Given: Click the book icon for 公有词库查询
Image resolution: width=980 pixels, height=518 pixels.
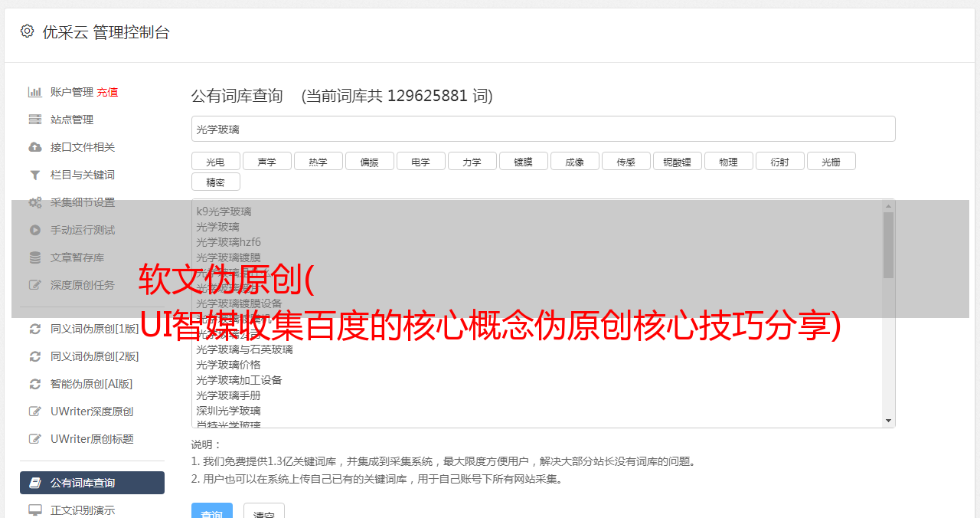Looking at the screenshot, I should point(35,483).
